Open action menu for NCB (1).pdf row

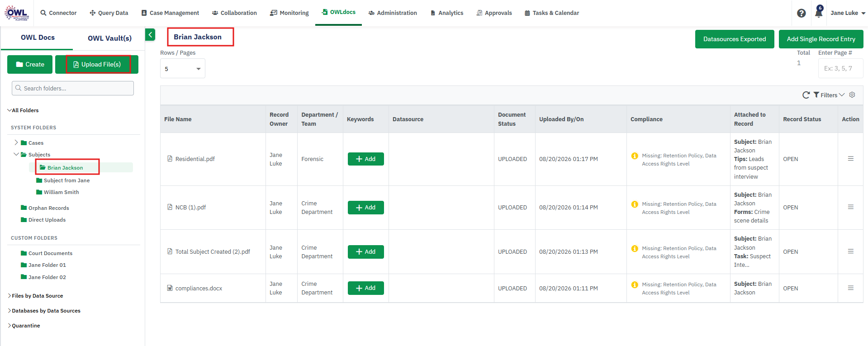pyautogui.click(x=850, y=207)
